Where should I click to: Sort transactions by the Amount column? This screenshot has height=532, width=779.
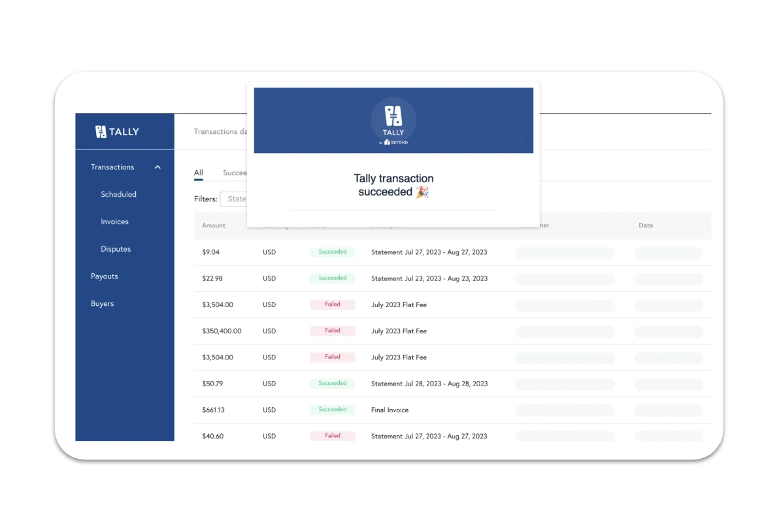[214, 225]
